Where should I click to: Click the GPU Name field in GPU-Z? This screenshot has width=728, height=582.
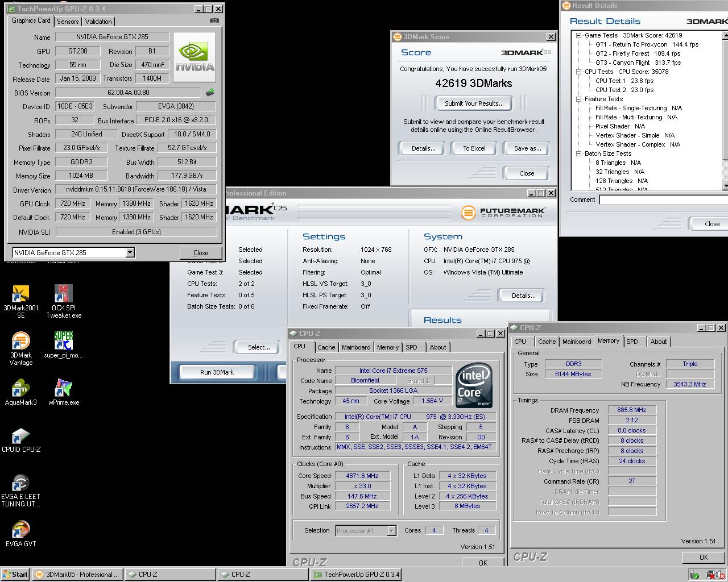[x=112, y=37]
